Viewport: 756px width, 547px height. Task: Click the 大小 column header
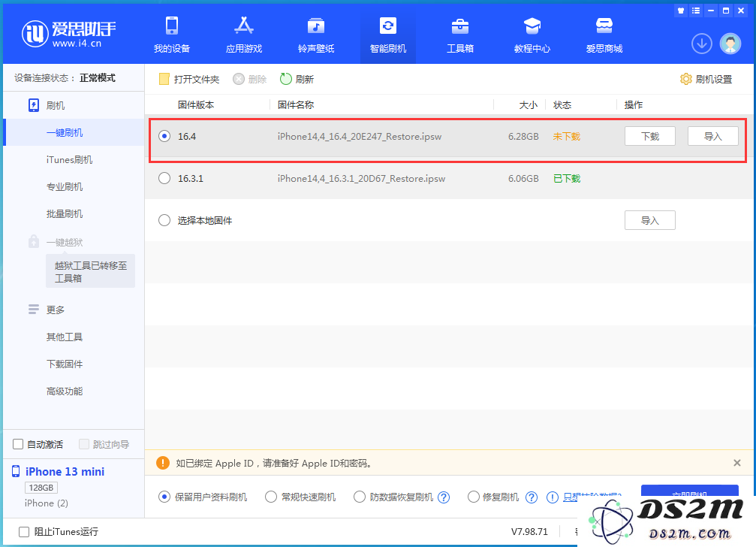click(529, 104)
